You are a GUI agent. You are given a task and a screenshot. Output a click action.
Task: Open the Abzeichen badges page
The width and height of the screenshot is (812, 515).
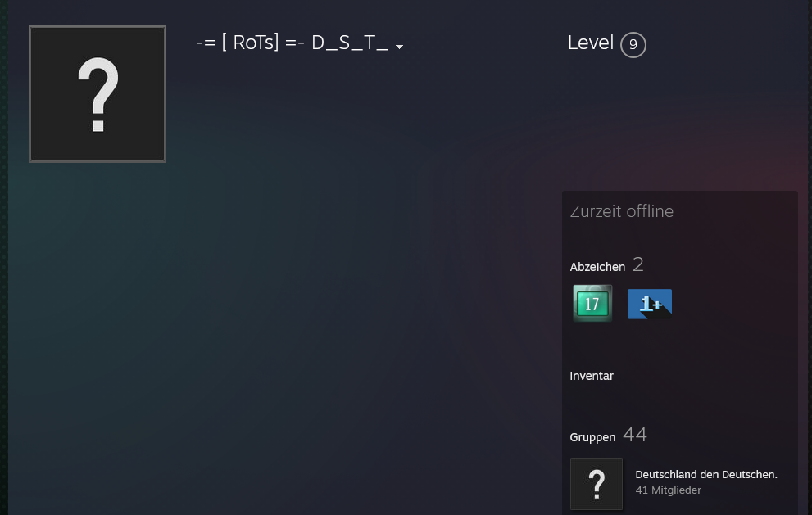[597, 267]
